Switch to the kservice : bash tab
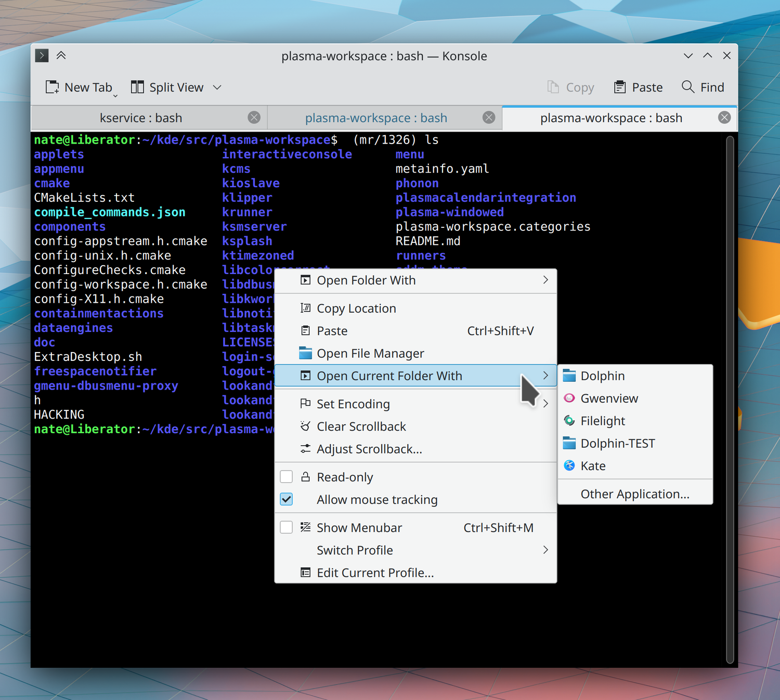 140,118
